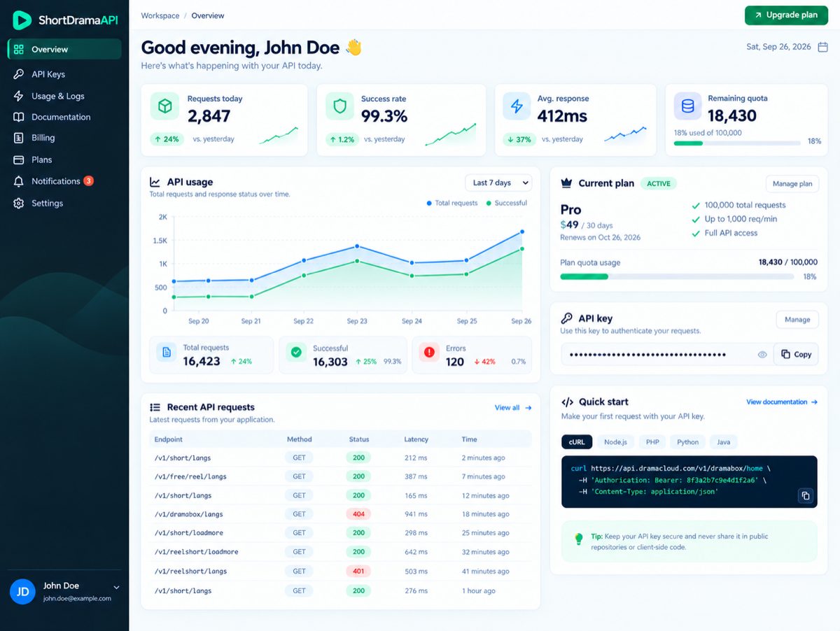
Task: Click the Workspace breadcrumb link
Action: click(160, 15)
